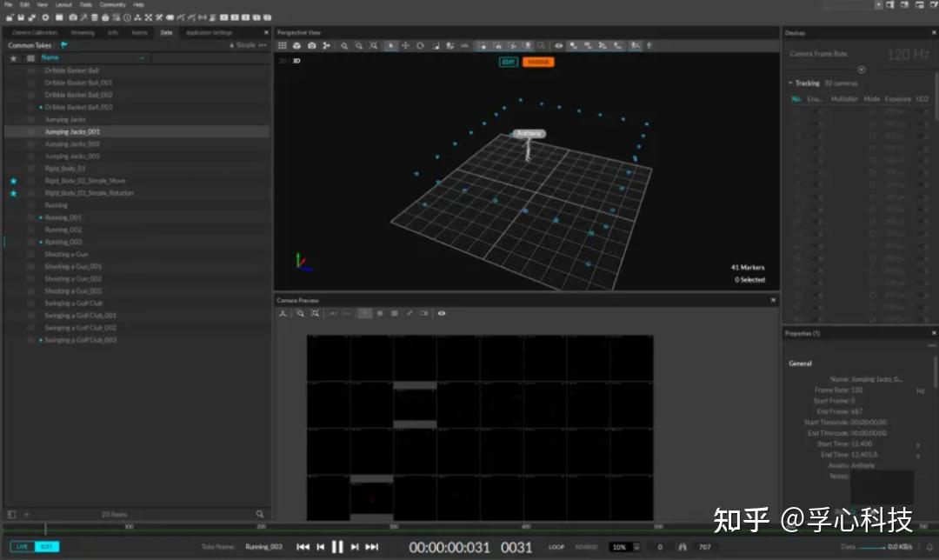Click the record circle icon in main toolbar
Image resolution: width=939 pixels, height=560 pixels.
pos(45,17)
